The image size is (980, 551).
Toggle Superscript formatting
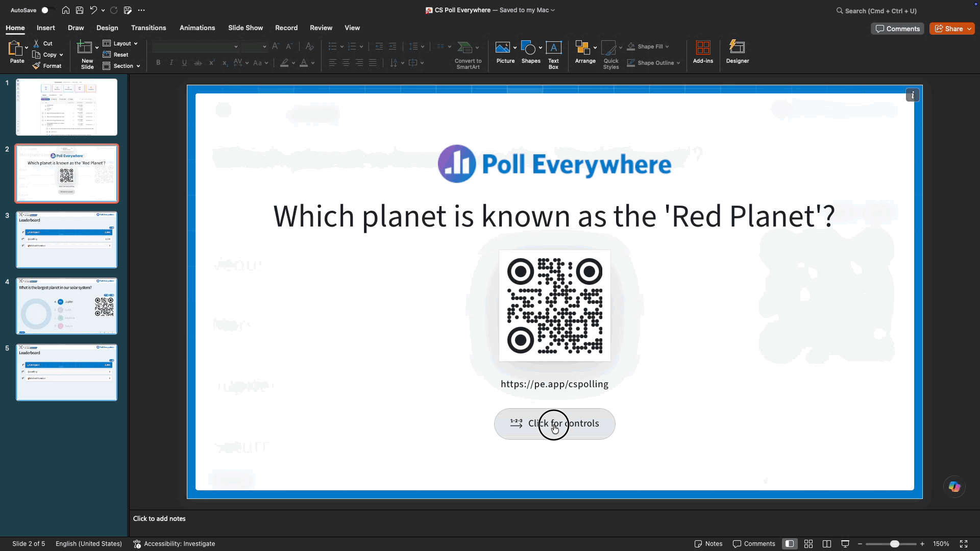tap(211, 63)
